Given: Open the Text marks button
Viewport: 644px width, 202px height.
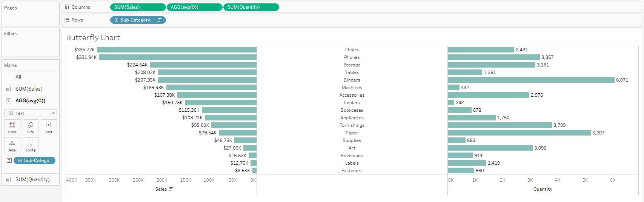Looking at the screenshot, I should coord(49,127).
